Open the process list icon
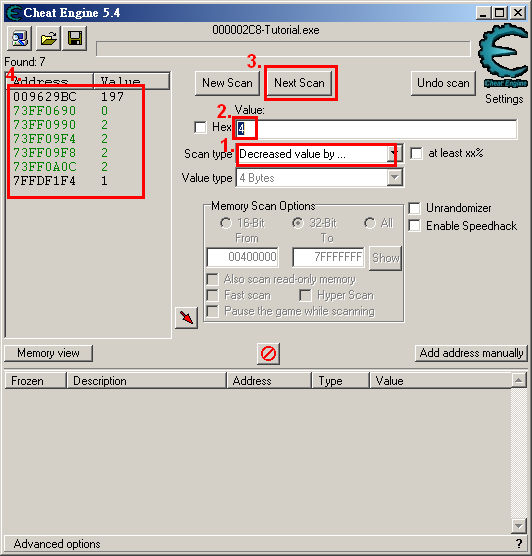The height and width of the screenshot is (556, 532). (20, 38)
